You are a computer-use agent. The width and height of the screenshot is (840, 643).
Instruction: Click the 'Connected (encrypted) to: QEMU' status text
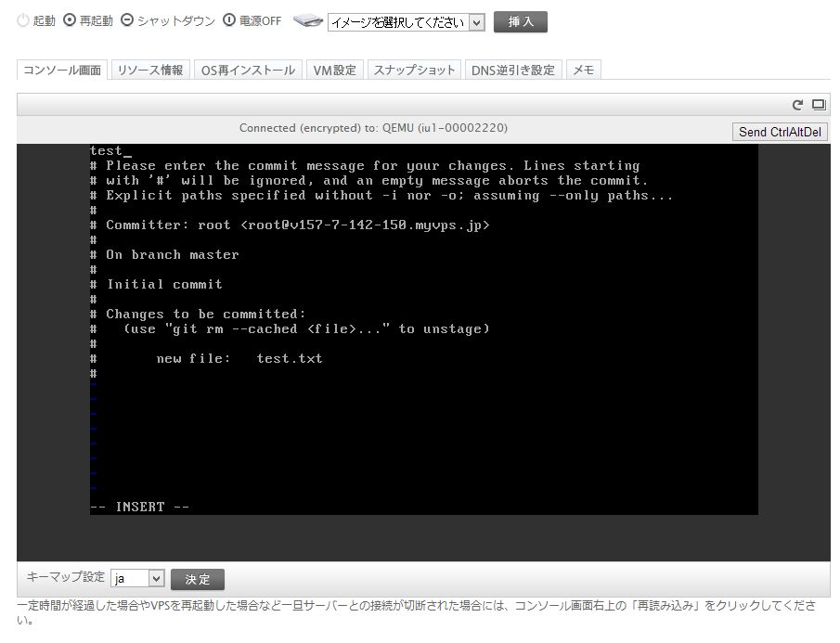coord(373,128)
